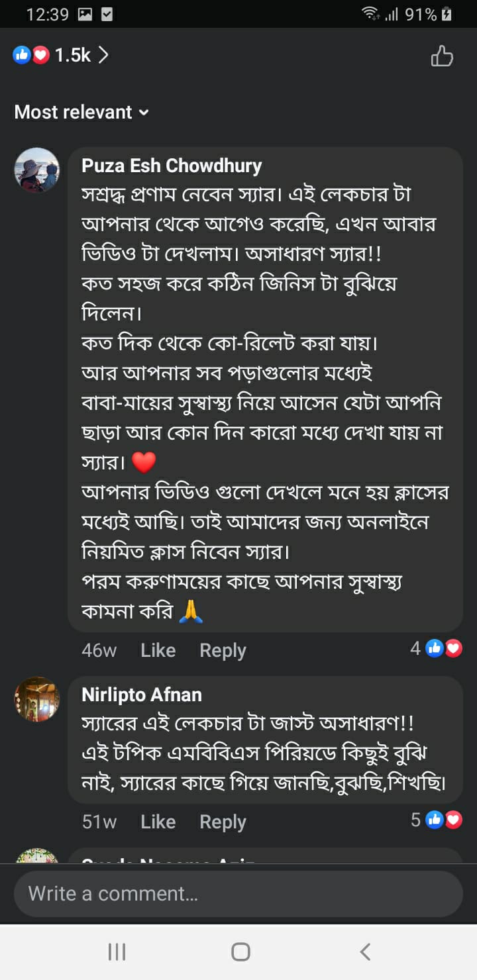Screen dimensions: 477x980
Task: Open Puza Esh Chowdhury's profile picture
Action: tap(37, 170)
